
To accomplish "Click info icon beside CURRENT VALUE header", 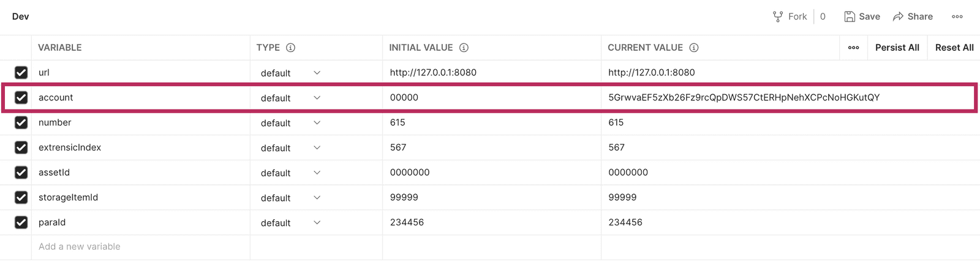I will pyautogui.click(x=693, y=48).
